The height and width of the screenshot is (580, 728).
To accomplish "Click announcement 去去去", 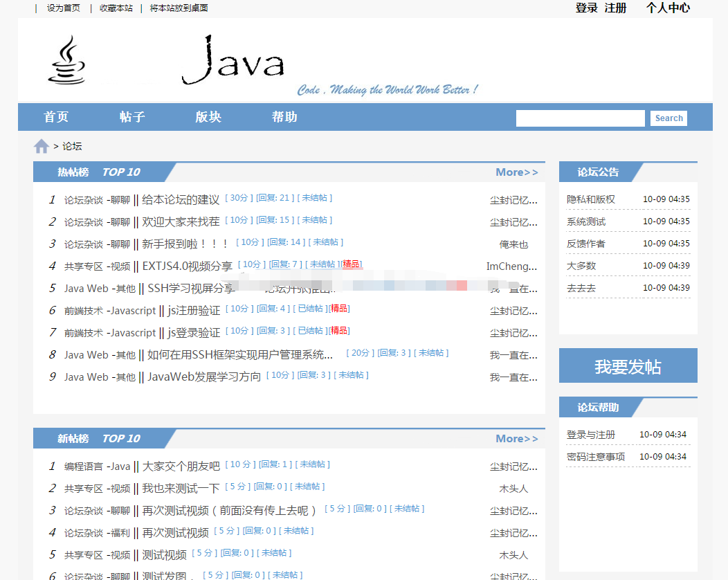I will pyautogui.click(x=581, y=288).
